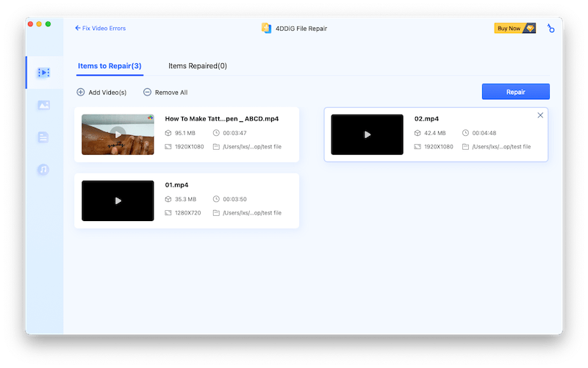Viewport: 588px width, 368px height.
Task: Switch to Items to Repair(3) tab
Action: coord(110,66)
